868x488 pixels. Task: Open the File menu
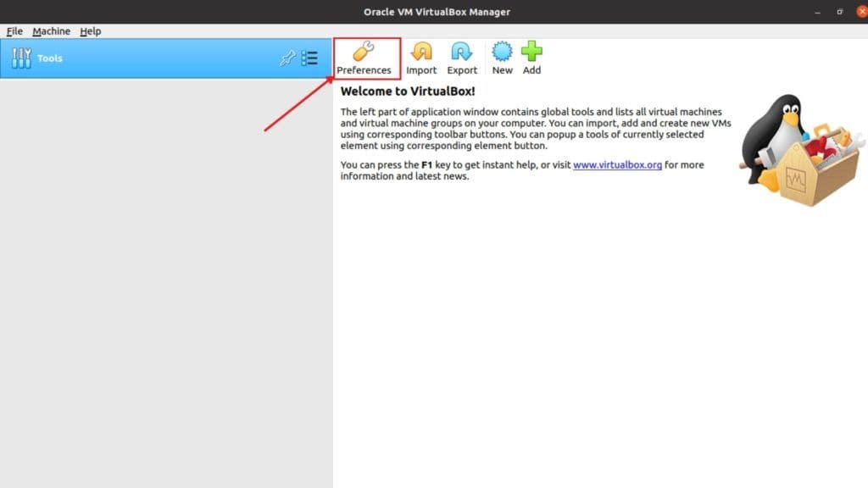pyautogui.click(x=14, y=31)
